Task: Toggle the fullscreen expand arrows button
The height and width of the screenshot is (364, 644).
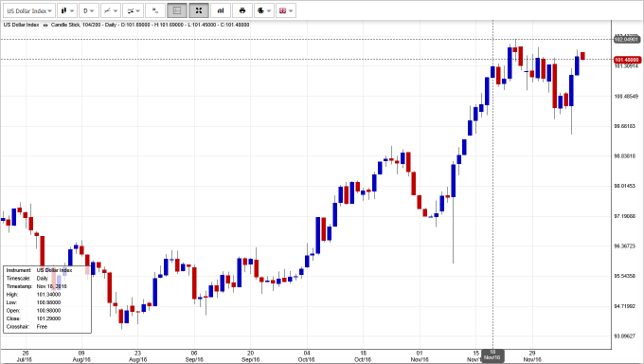Action: [x=199, y=10]
